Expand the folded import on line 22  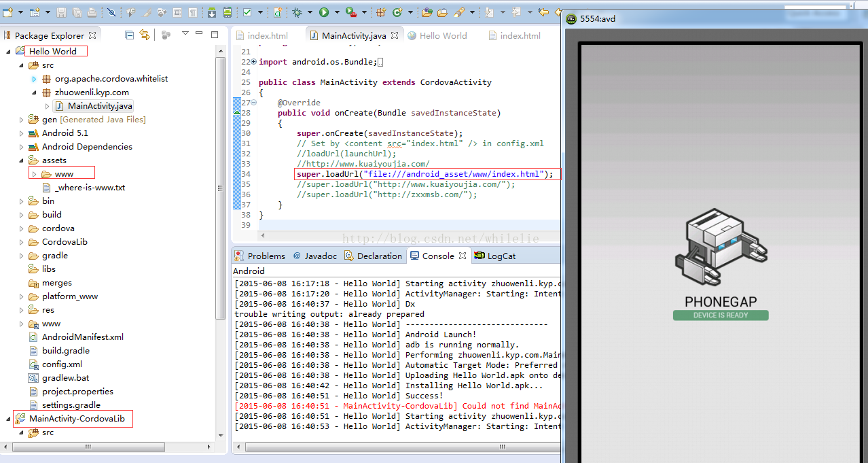pos(254,62)
